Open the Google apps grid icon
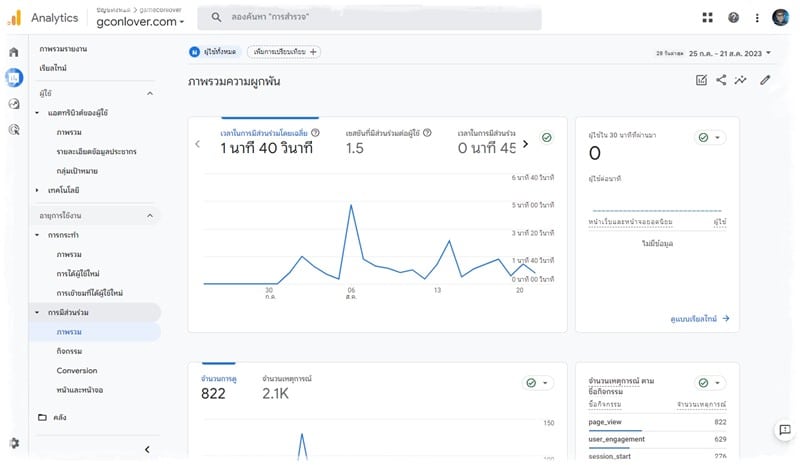This screenshot has width=800, height=465. click(x=707, y=17)
